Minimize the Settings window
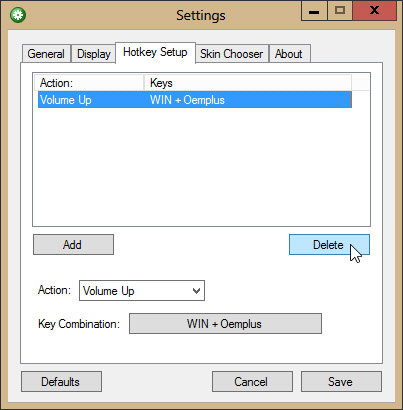 click(314, 11)
